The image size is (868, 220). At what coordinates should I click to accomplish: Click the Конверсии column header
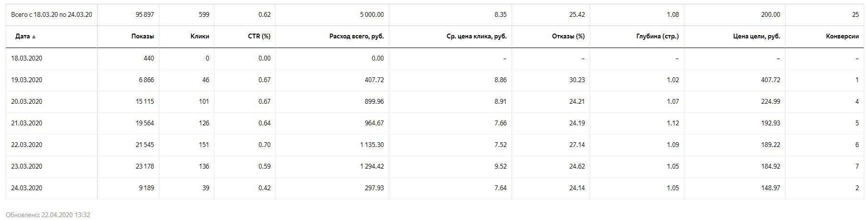(842, 37)
